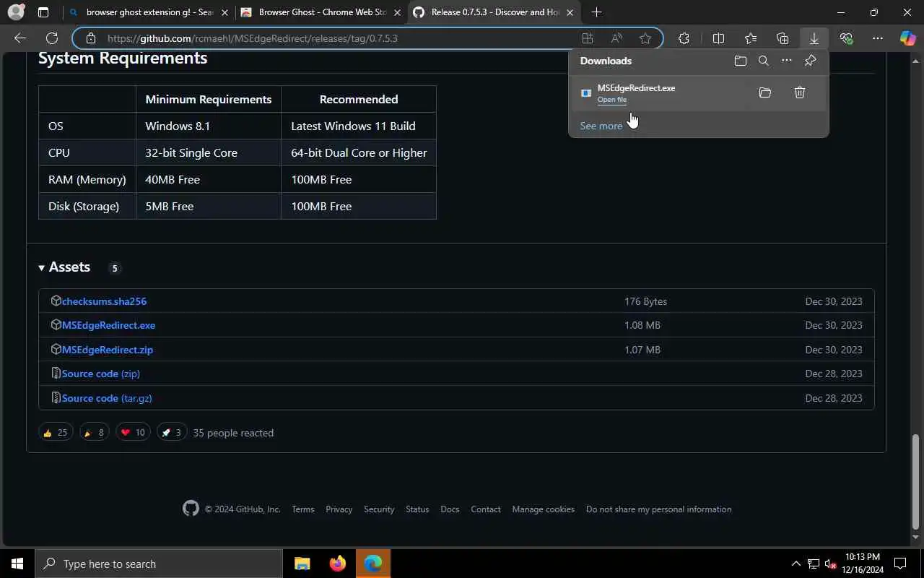This screenshot has height=578, width=924.
Task: Select 35 people reacted text
Action: click(x=233, y=433)
